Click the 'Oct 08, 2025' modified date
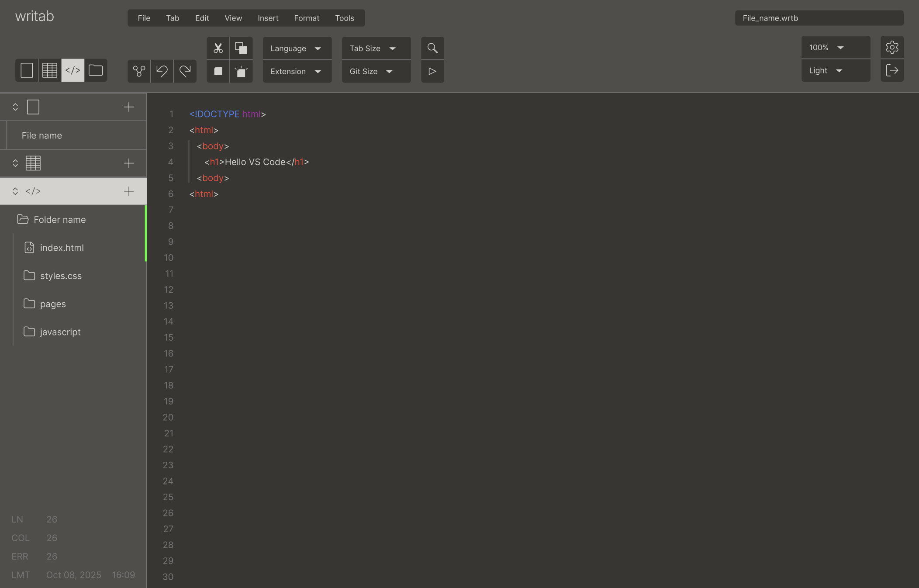The height and width of the screenshot is (588, 919). point(74,575)
